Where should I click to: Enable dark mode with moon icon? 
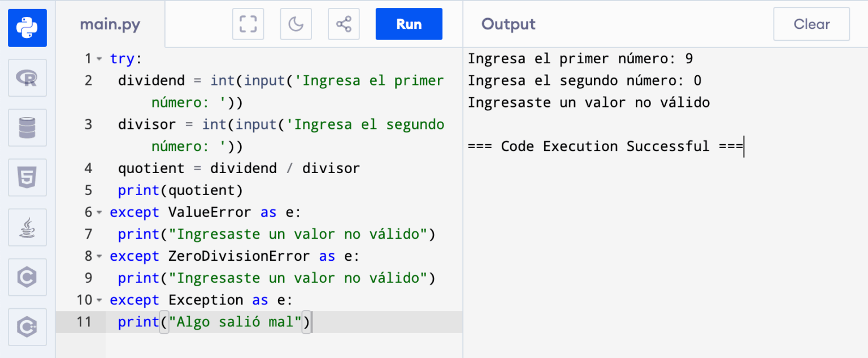(296, 24)
